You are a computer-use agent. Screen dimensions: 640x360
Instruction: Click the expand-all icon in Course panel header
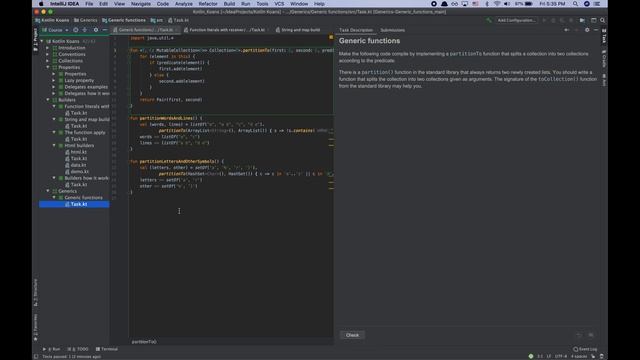pos(85,30)
